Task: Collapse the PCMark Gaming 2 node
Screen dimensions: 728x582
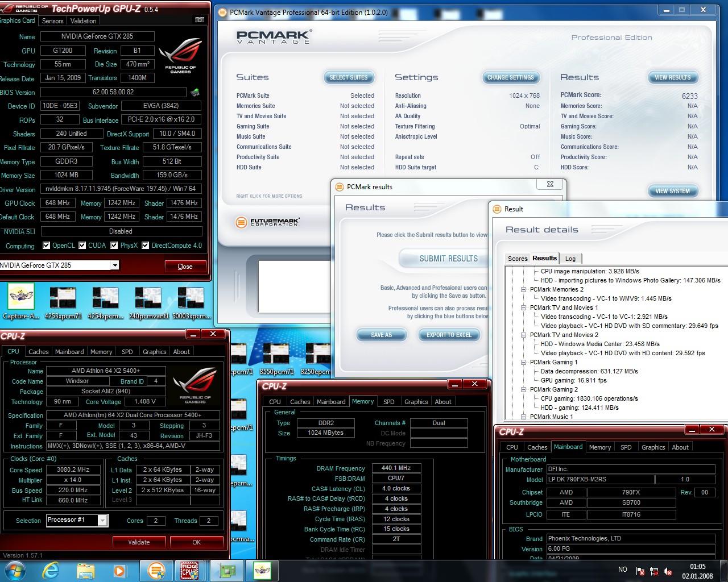Action: tap(524, 389)
